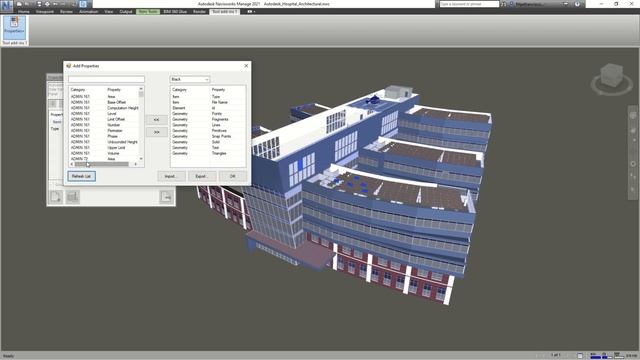This screenshot has height=360, width=640.
Task: Select the ADMIN 161 Phase row
Action: (x=104, y=136)
